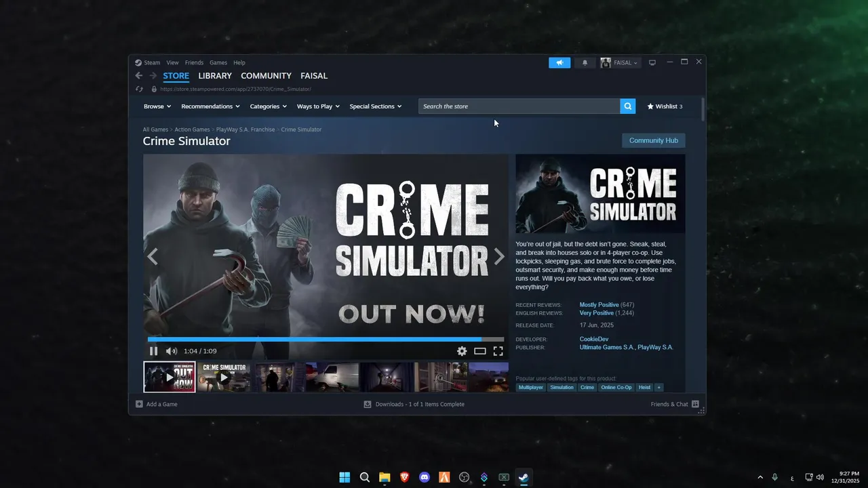This screenshot has width=868, height=488.
Task: Go back with the back arrow
Action: 139,76
